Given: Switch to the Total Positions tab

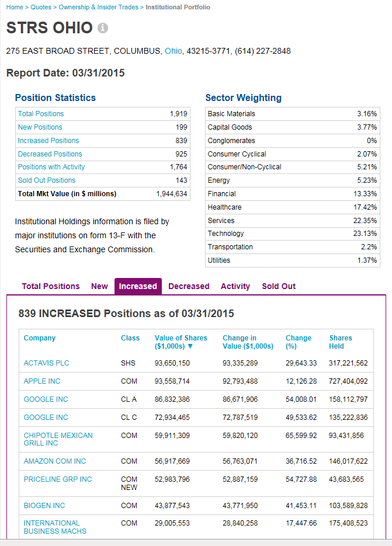Looking at the screenshot, I should tap(51, 286).
